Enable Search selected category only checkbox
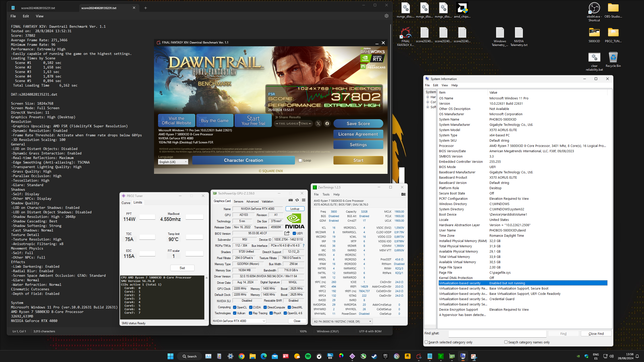 (x=426, y=342)
